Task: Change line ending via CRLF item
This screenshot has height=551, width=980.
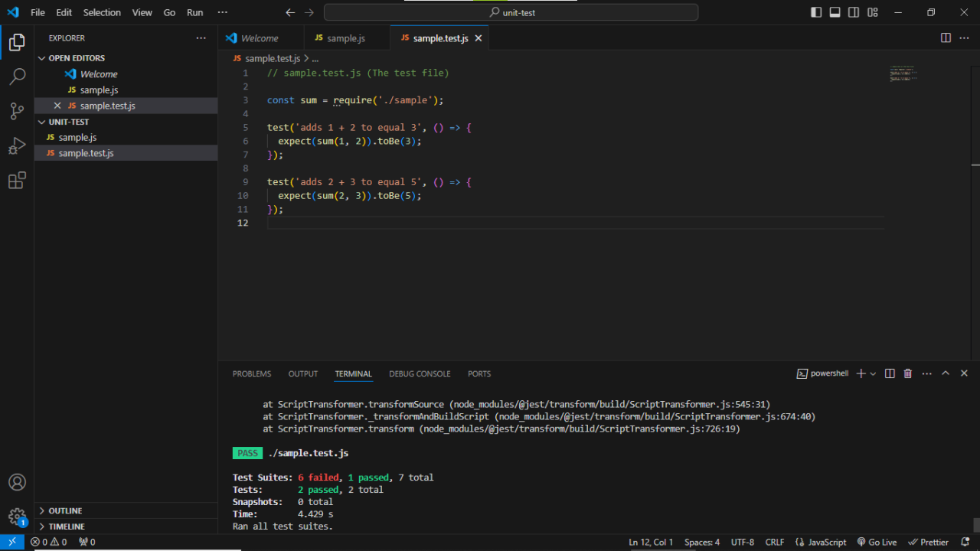Action: click(x=774, y=542)
